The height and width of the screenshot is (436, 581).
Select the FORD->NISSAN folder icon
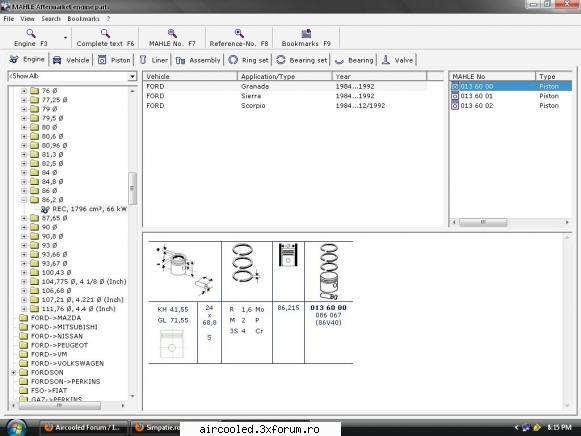[x=23, y=336]
